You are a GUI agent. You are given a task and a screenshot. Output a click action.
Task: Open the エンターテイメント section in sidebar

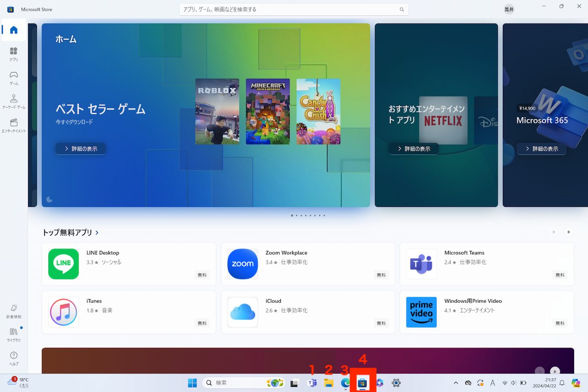pyautogui.click(x=14, y=125)
